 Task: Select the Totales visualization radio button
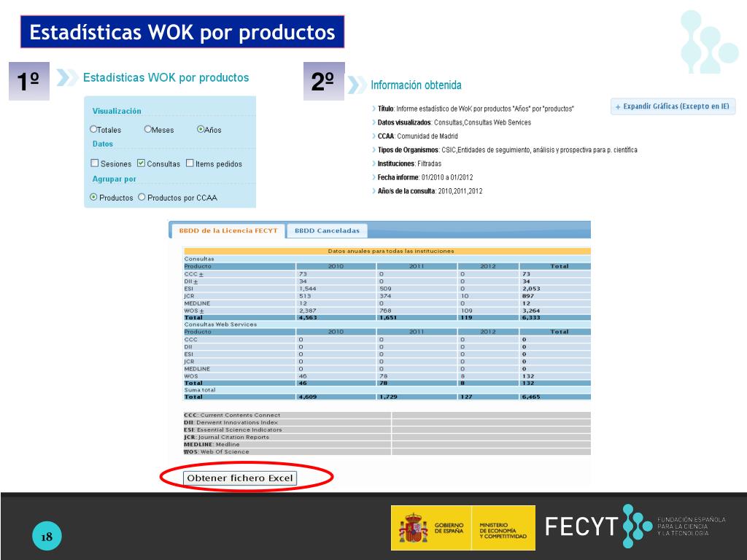pyautogui.click(x=93, y=129)
